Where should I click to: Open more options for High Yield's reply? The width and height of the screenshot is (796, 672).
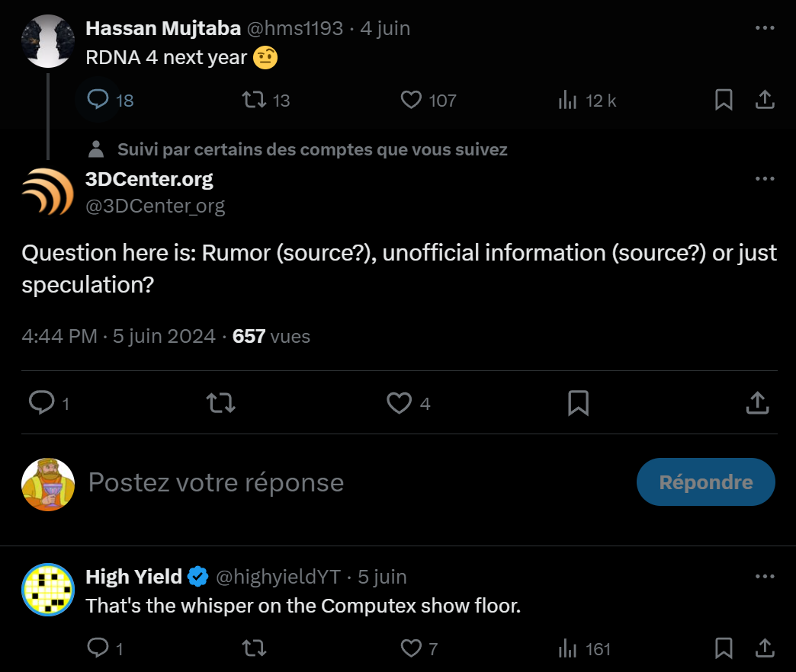(765, 577)
